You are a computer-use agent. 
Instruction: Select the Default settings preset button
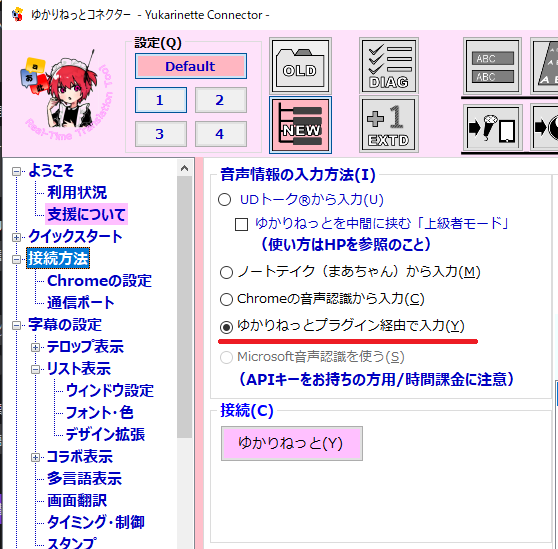point(191,66)
